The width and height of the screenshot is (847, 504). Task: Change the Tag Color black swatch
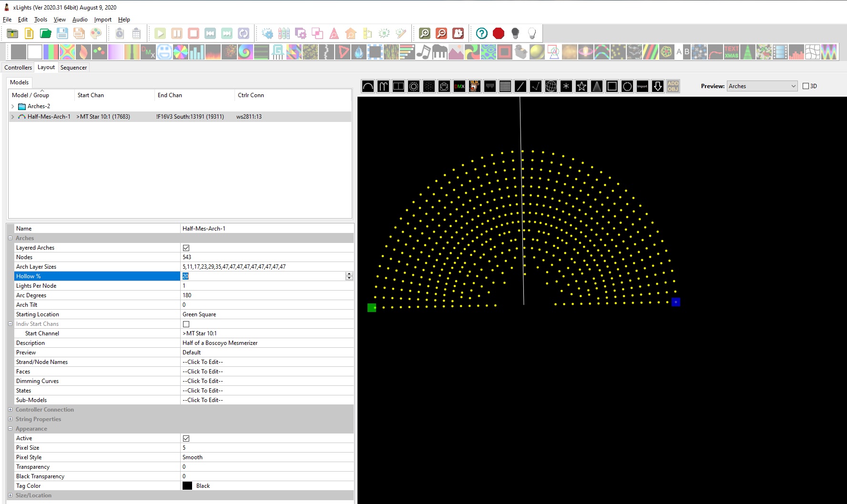point(187,485)
